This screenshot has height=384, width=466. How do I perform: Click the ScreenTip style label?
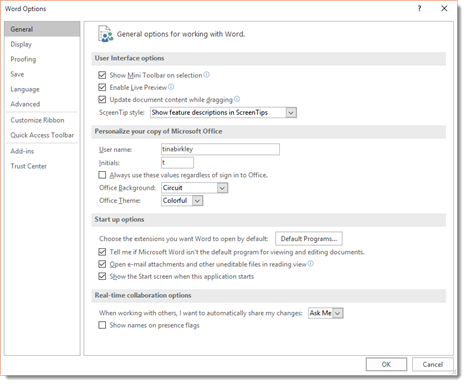point(122,113)
